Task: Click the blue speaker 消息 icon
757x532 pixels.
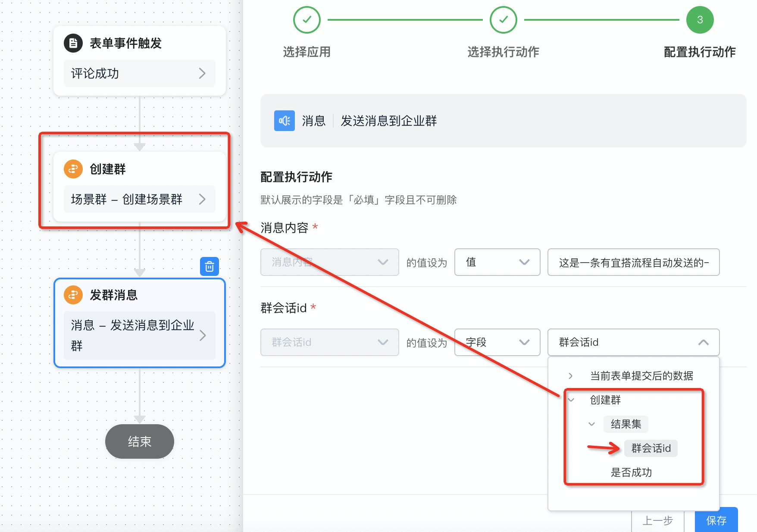Action: click(x=285, y=121)
